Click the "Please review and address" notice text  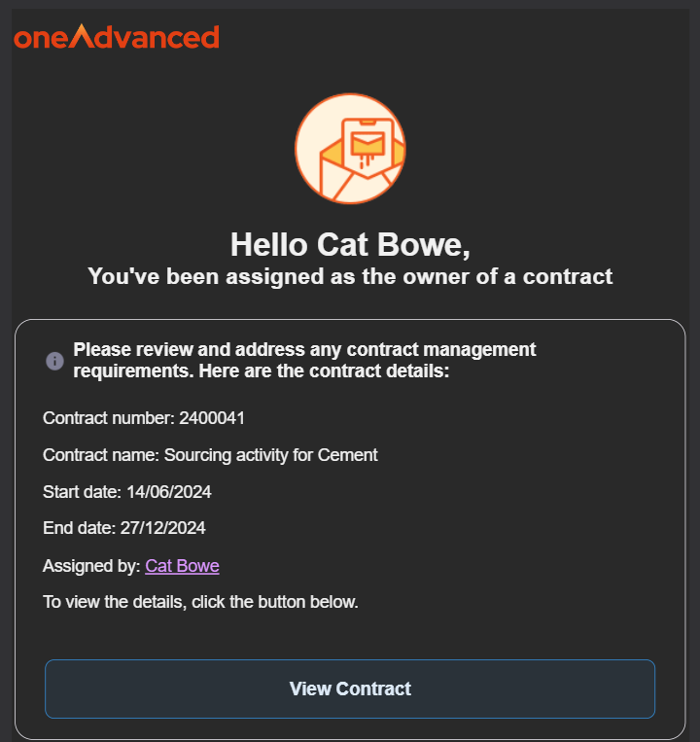304,350
